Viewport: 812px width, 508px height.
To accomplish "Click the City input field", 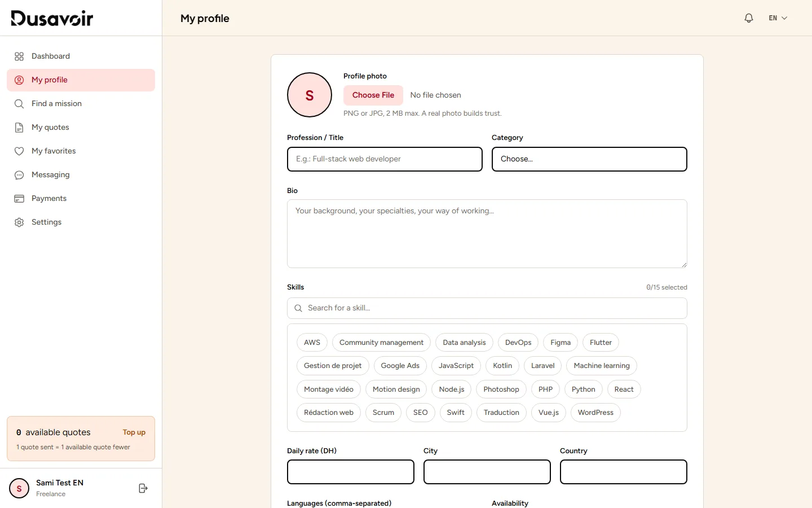I will click(487, 472).
